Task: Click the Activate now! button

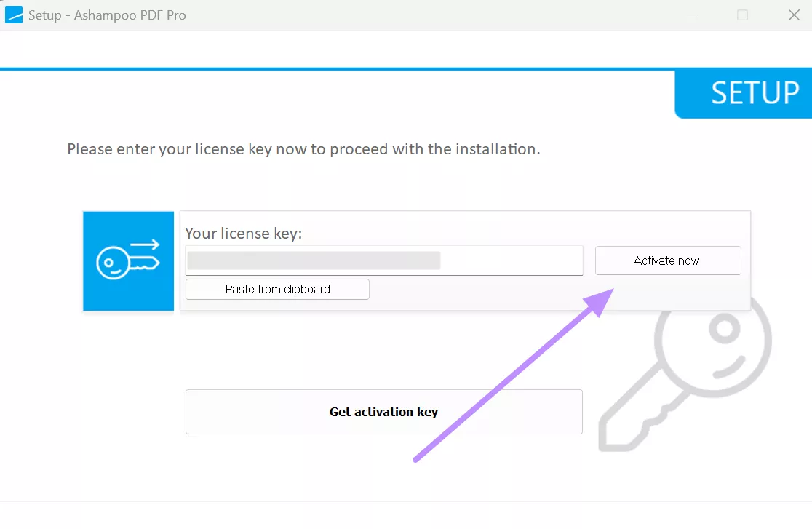Action: coord(667,260)
